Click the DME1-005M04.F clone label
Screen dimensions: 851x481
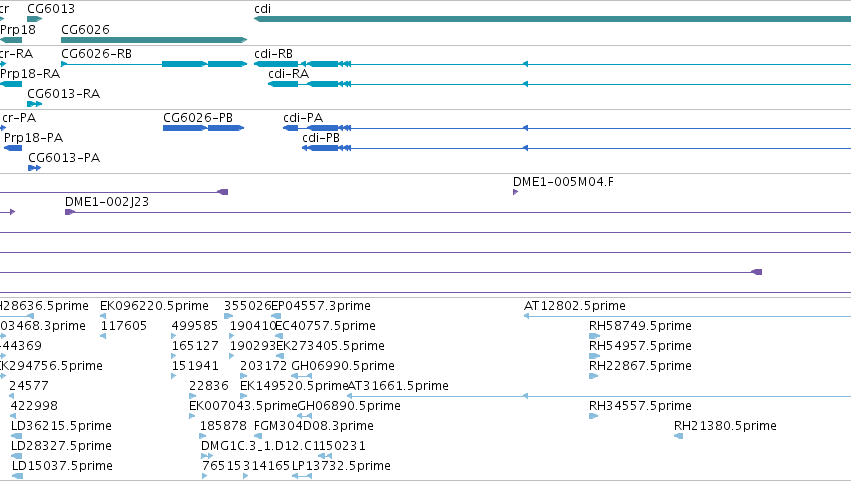(x=563, y=182)
